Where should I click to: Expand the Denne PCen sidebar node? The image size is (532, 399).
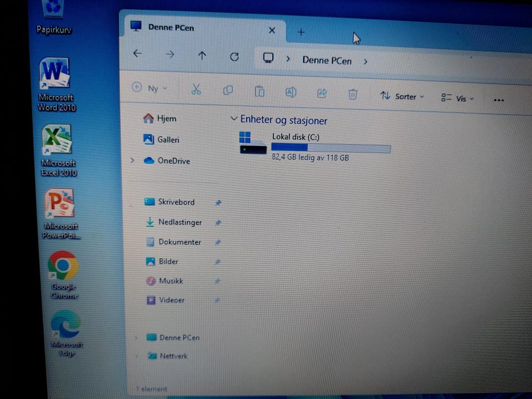point(136,337)
